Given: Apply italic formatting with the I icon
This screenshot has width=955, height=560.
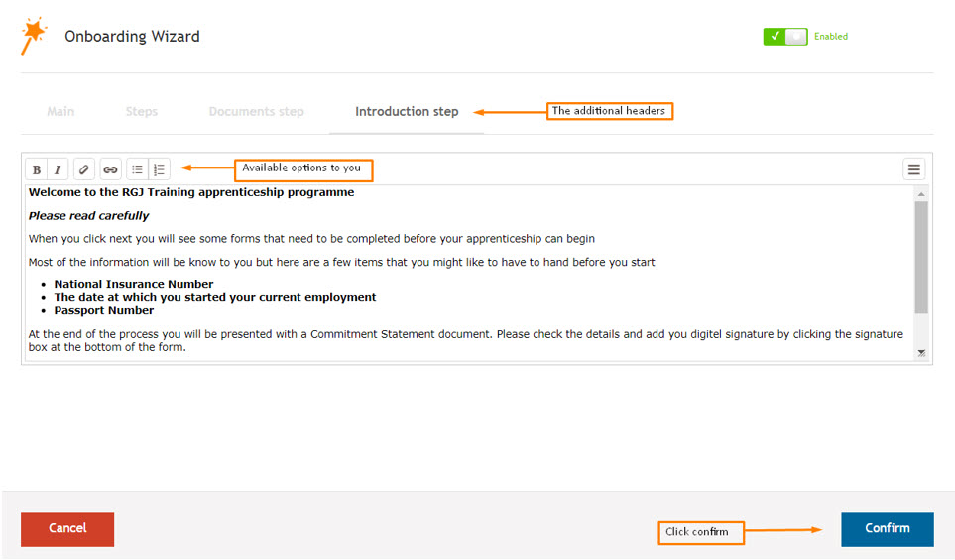Looking at the screenshot, I should tap(58, 169).
